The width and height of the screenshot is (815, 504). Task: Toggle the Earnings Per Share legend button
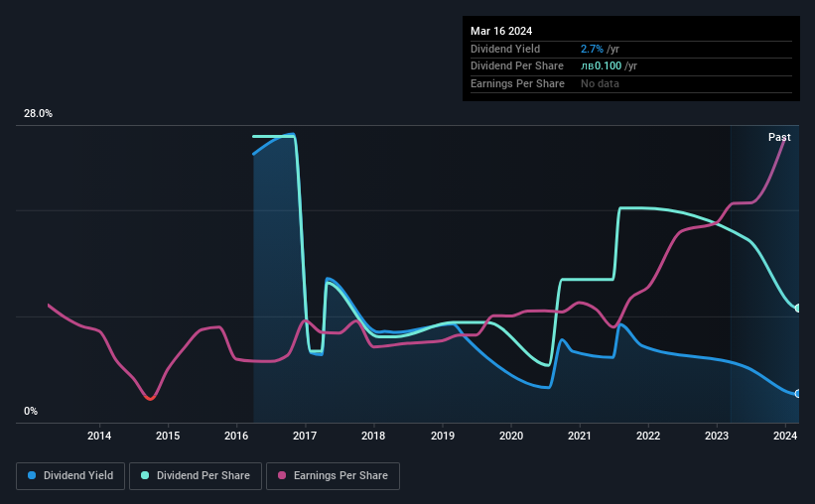(333, 476)
